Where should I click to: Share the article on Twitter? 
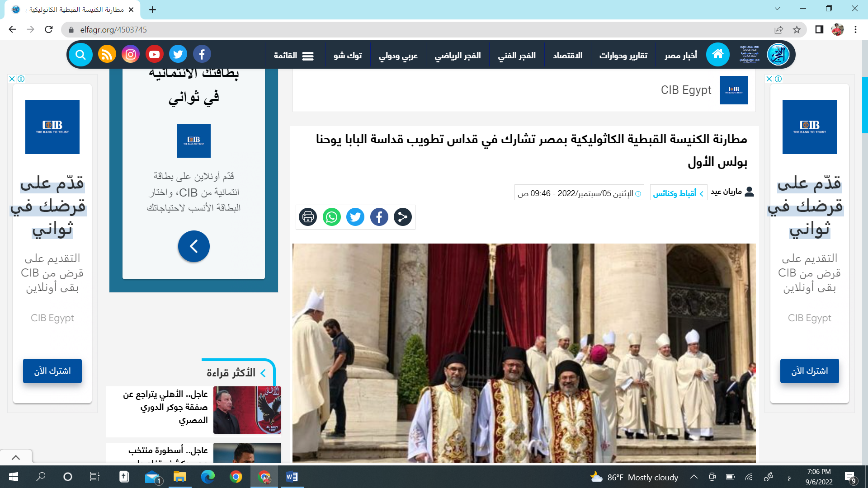click(x=355, y=217)
